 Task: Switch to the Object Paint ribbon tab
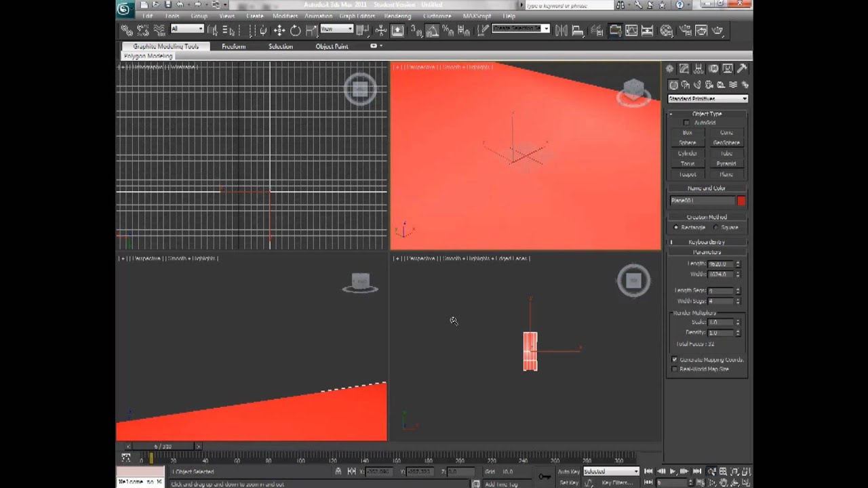(x=332, y=46)
